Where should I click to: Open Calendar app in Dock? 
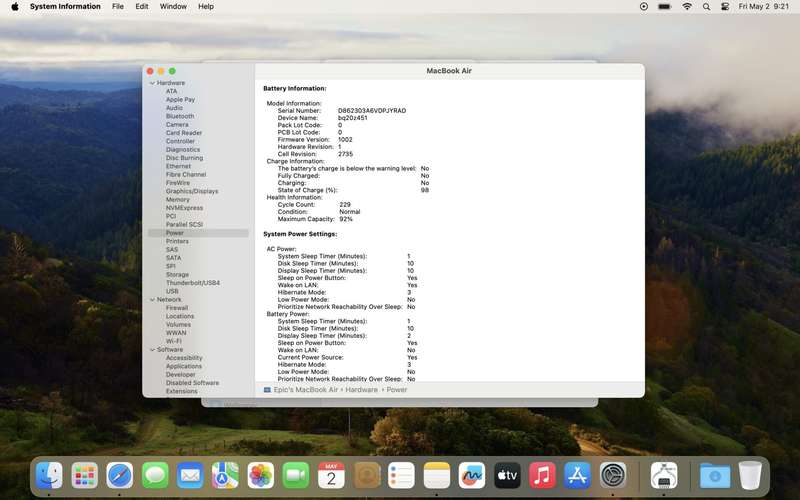[331, 475]
